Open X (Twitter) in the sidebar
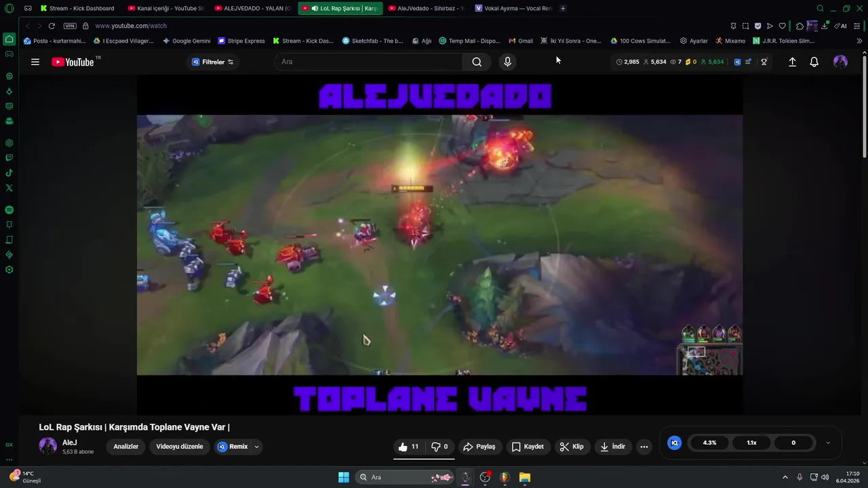 click(x=9, y=188)
